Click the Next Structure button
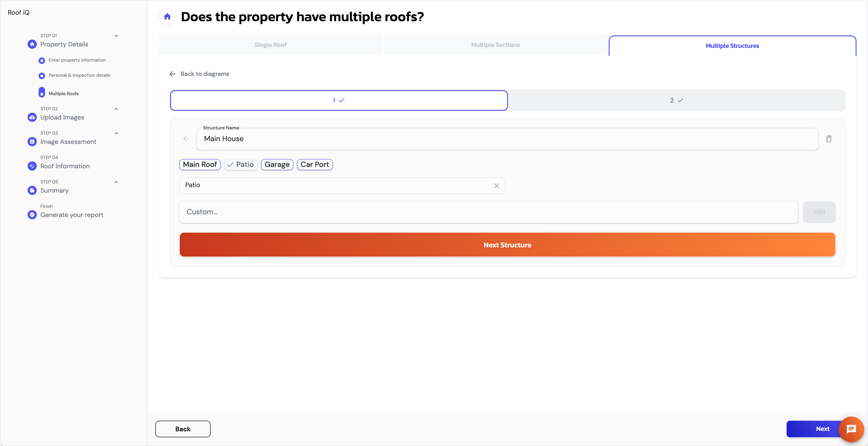This screenshot has height=446, width=868. (x=507, y=245)
